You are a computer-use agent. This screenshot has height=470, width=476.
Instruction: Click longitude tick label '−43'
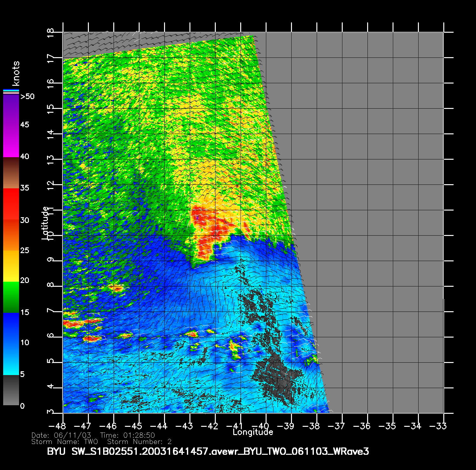coord(184,426)
